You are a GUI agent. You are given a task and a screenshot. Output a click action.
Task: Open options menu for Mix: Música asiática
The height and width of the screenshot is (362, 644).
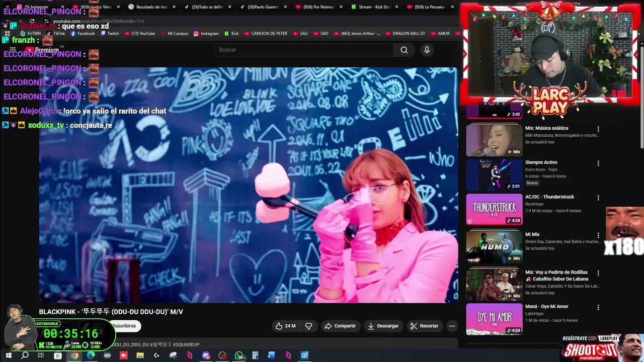tap(598, 129)
